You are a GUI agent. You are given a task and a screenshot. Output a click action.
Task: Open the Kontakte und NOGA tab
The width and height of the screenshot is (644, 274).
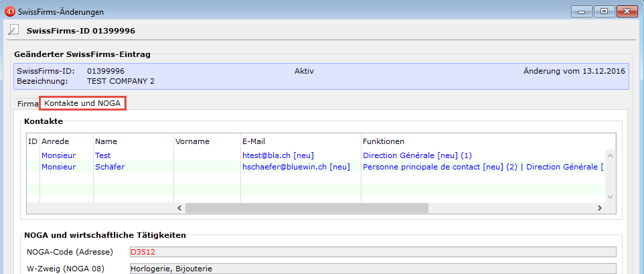pos(82,104)
